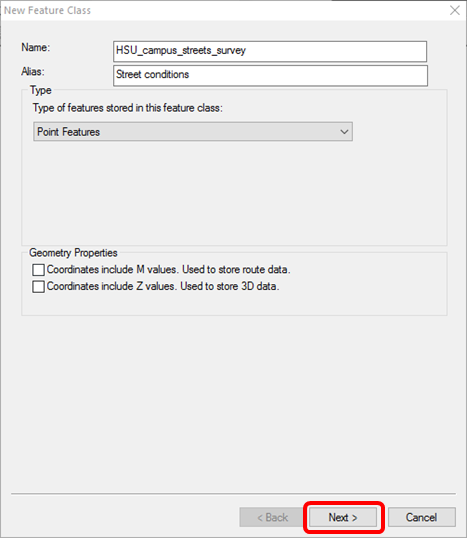This screenshot has width=467, height=538.
Task: Click the grayed-out Back button
Action: [271, 517]
